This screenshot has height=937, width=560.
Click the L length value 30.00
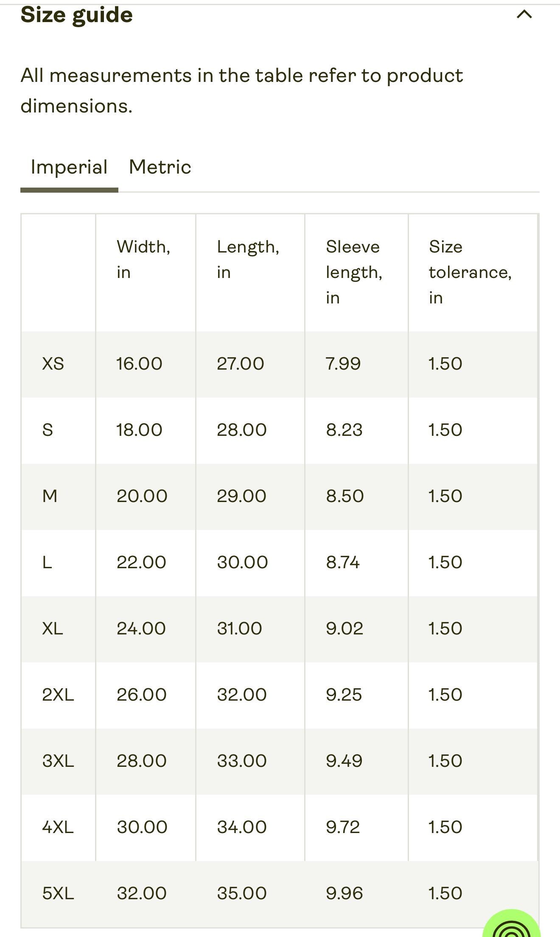click(242, 562)
